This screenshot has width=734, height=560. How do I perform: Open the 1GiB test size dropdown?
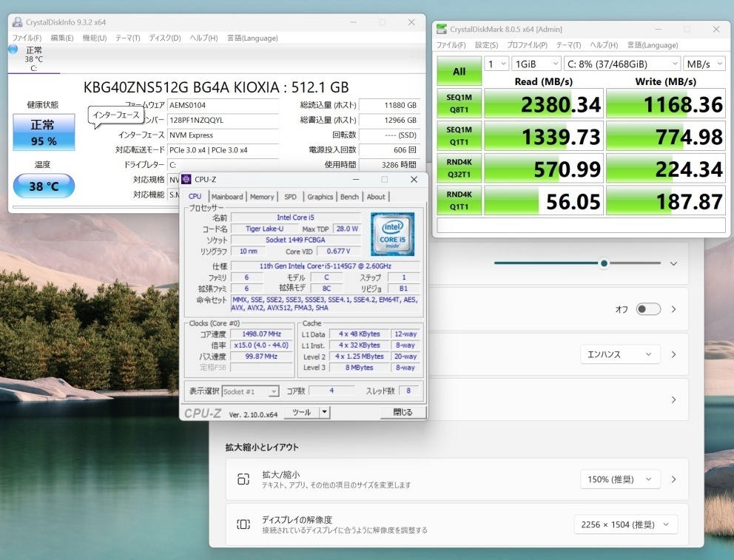(x=536, y=64)
